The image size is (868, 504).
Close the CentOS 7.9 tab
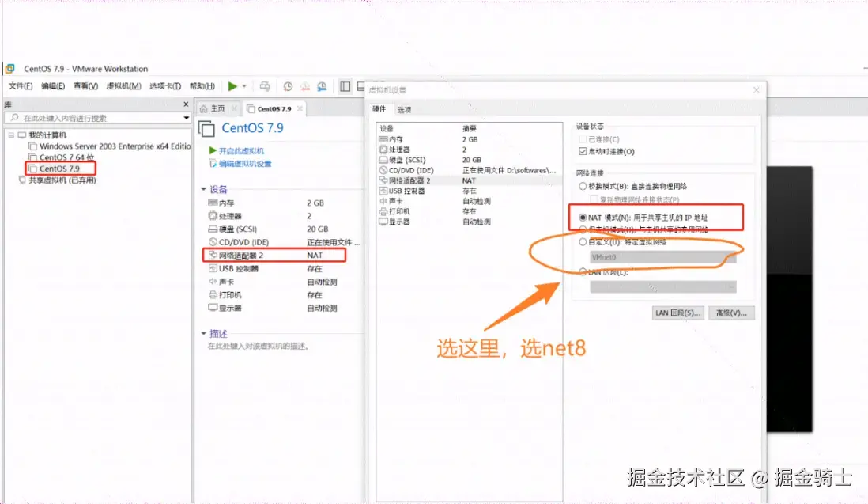coord(300,108)
